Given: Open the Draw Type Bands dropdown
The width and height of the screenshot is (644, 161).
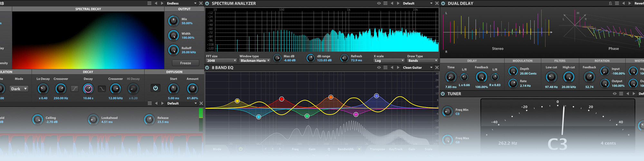Looking at the screenshot, I should tap(422, 61).
